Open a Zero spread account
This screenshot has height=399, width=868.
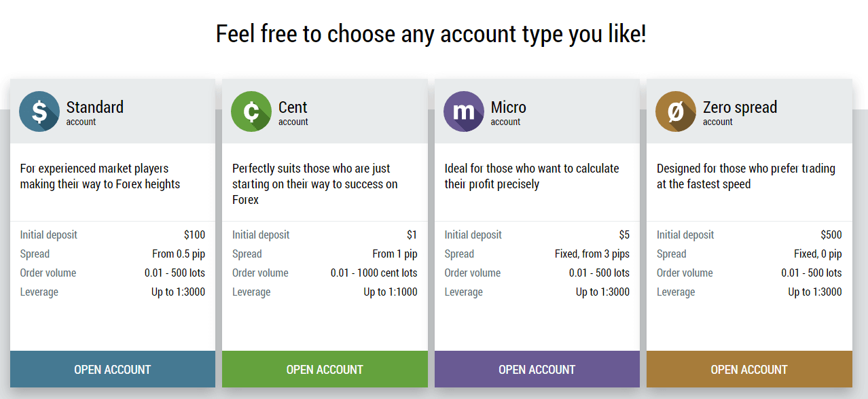tap(749, 369)
